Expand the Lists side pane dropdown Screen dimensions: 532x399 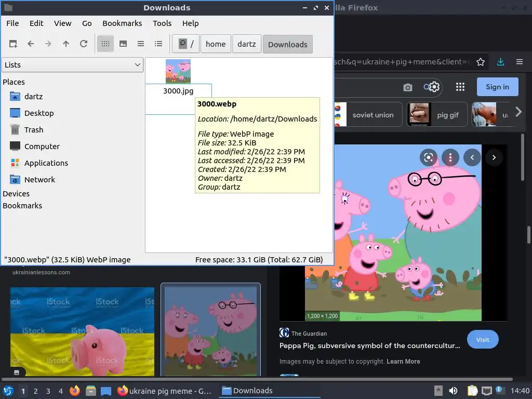73,65
